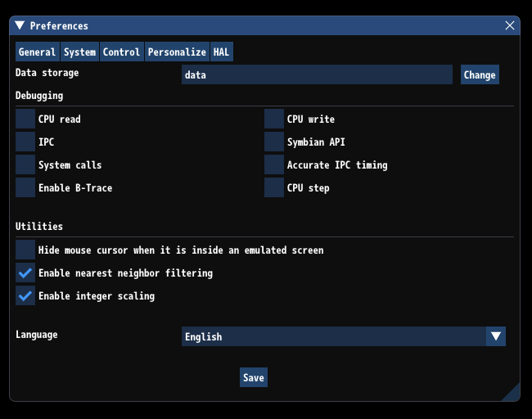532x419 pixels.
Task: Click the Data storage label
Action: [x=47, y=73]
